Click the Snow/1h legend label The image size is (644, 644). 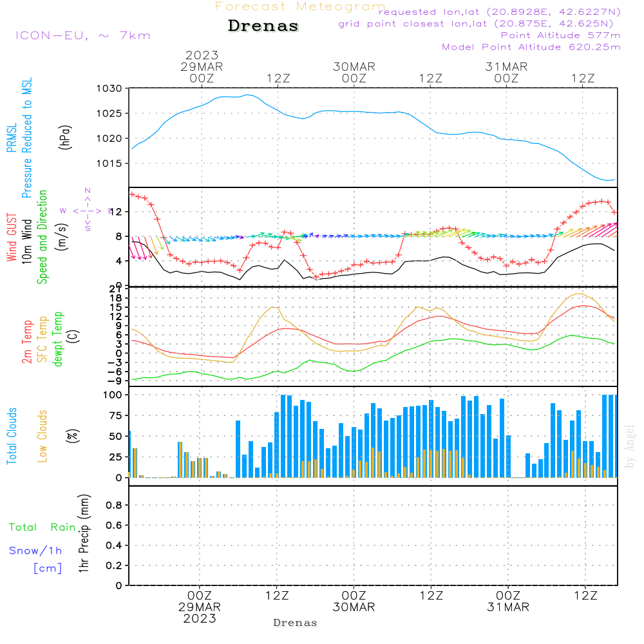(35, 551)
